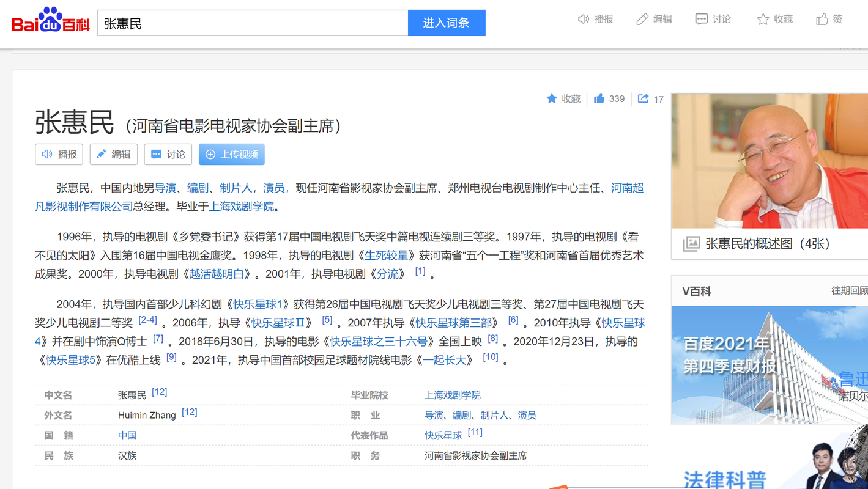Click the 进入词条 search button

point(447,22)
